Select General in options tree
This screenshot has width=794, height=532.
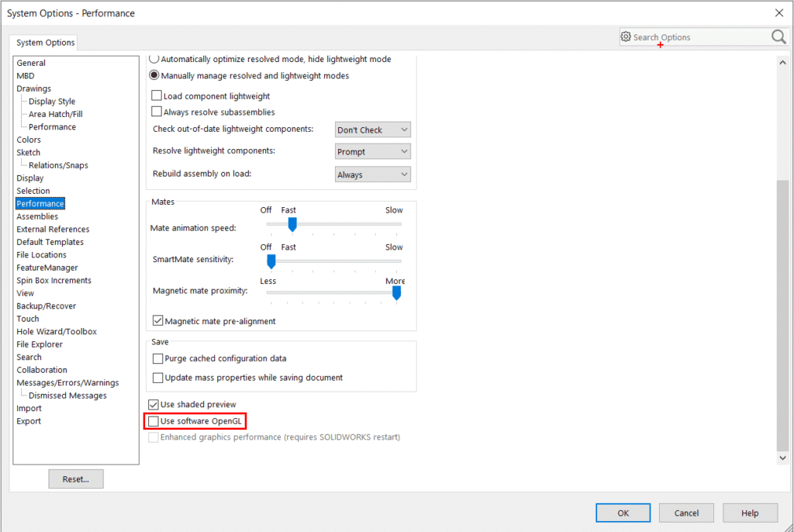[31, 63]
